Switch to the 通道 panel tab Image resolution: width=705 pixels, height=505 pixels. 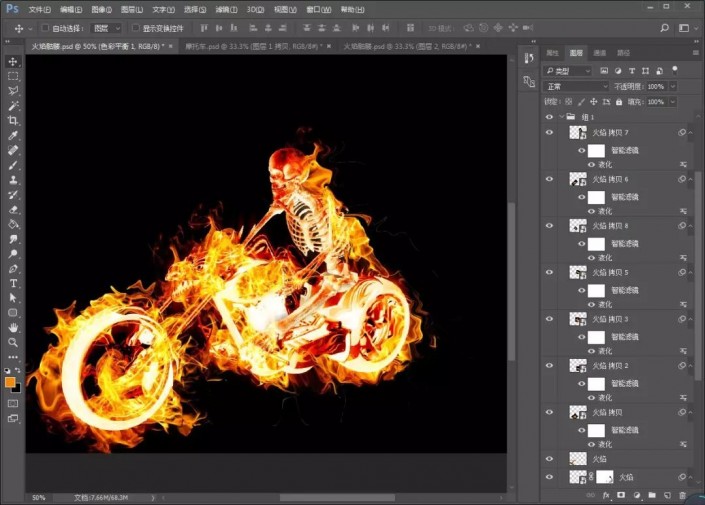tap(600, 53)
